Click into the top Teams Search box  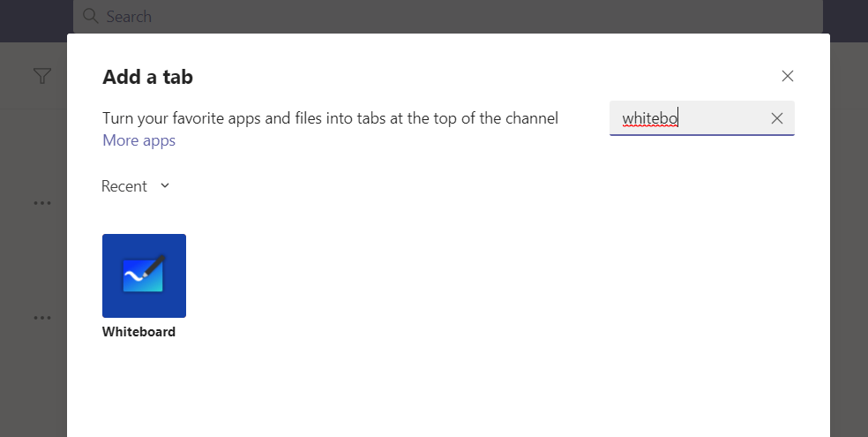click(441, 16)
